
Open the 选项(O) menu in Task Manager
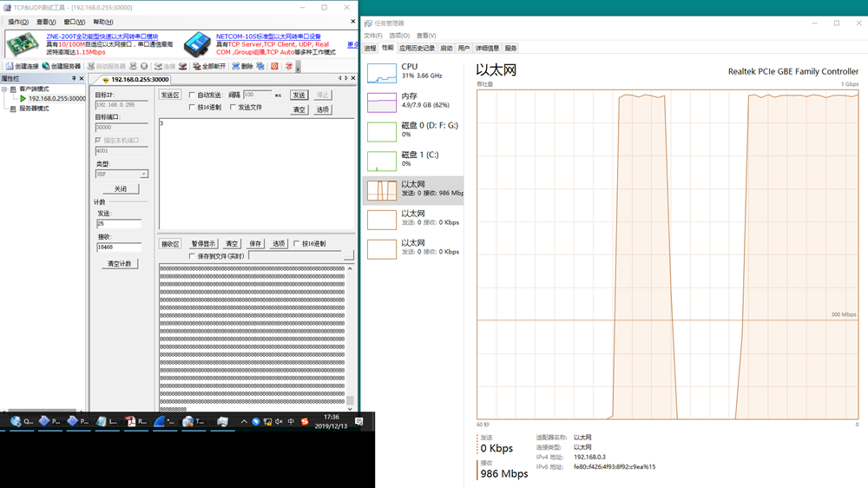coord(399,36)
